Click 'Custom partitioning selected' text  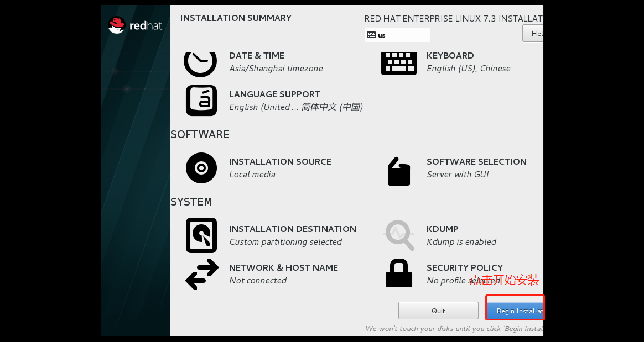point(285,242)
